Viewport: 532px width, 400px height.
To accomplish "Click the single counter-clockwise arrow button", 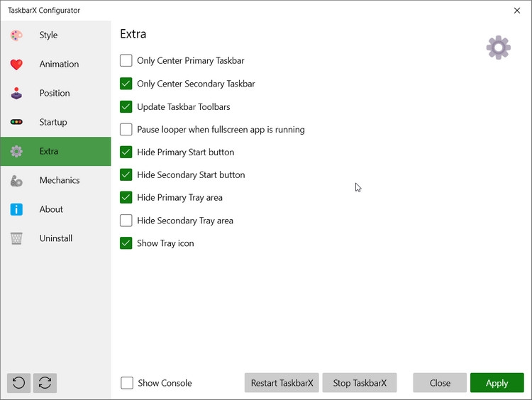I will (18, 383).
